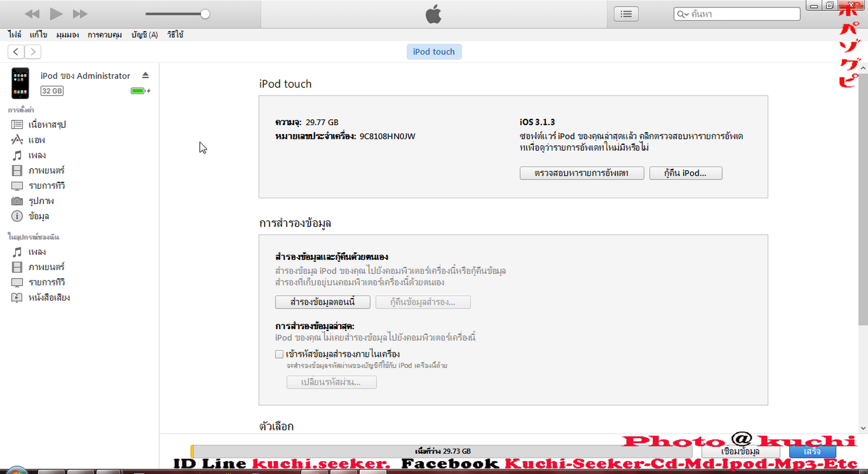Screen dimensions: 868x474
Task: Open เพลง in the on-my-device section
Action: tap(37, 252)
